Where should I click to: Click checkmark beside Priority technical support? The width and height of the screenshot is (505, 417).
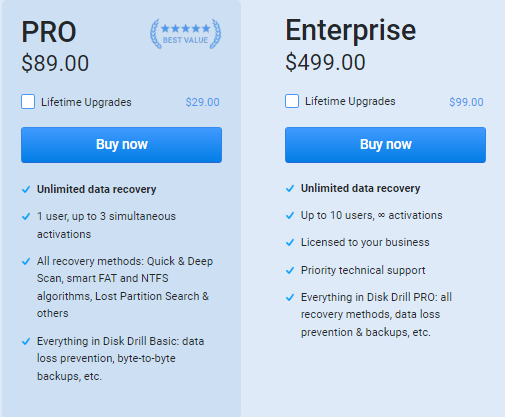coord(290,270)
